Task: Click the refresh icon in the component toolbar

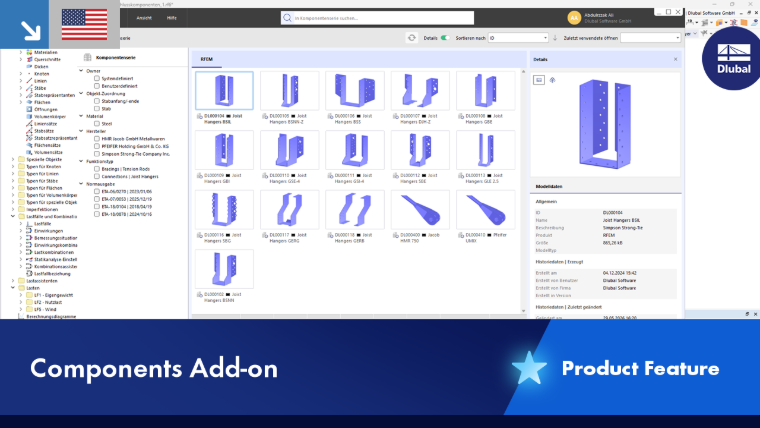Action: [x=412, y=38]
